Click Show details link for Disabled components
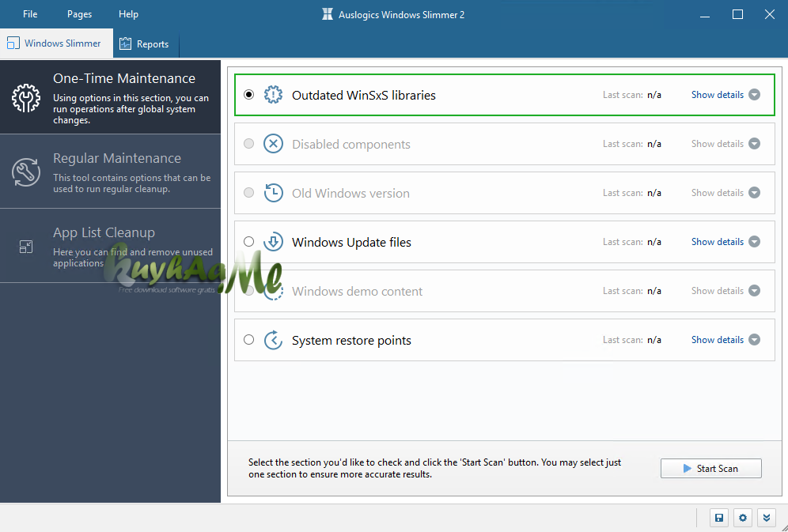The height and width of the screenshot is (532, 788). [x=717, y=144]
